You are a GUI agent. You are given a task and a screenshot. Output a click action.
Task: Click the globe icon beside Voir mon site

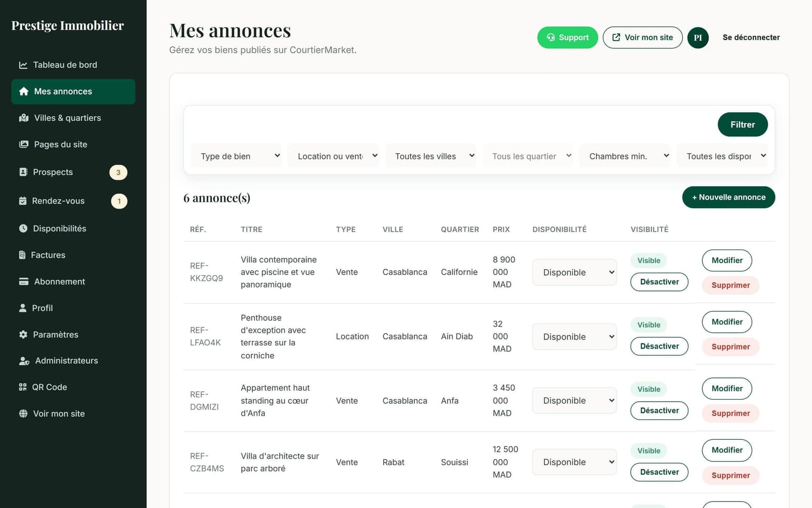click(23, 414)
